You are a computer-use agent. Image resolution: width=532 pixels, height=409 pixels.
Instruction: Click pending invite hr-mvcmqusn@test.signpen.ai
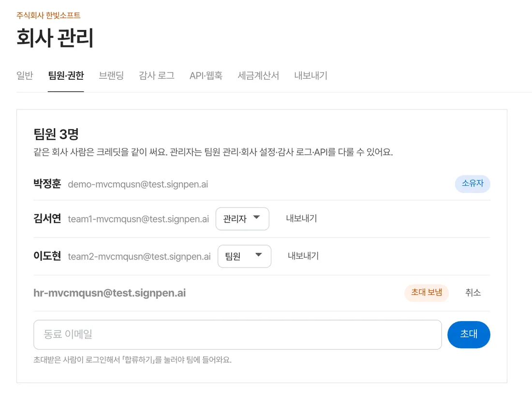[x=110, y=292]
